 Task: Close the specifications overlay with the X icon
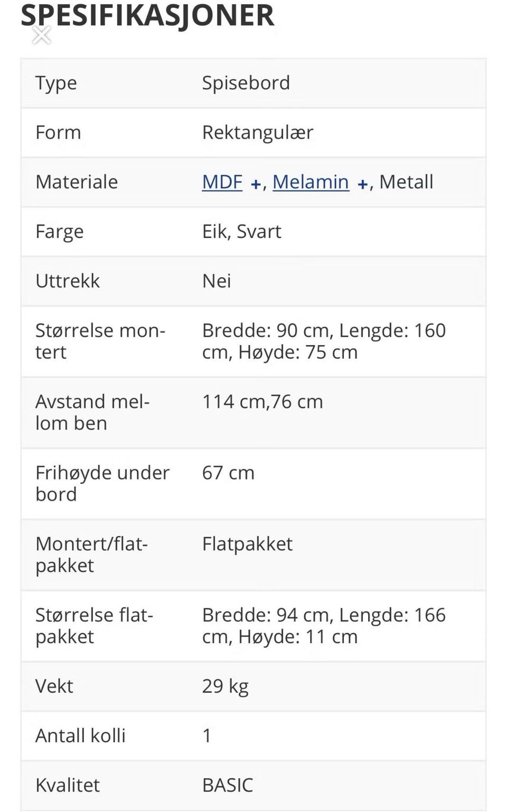pyautogui.click(x=41, y=35)
